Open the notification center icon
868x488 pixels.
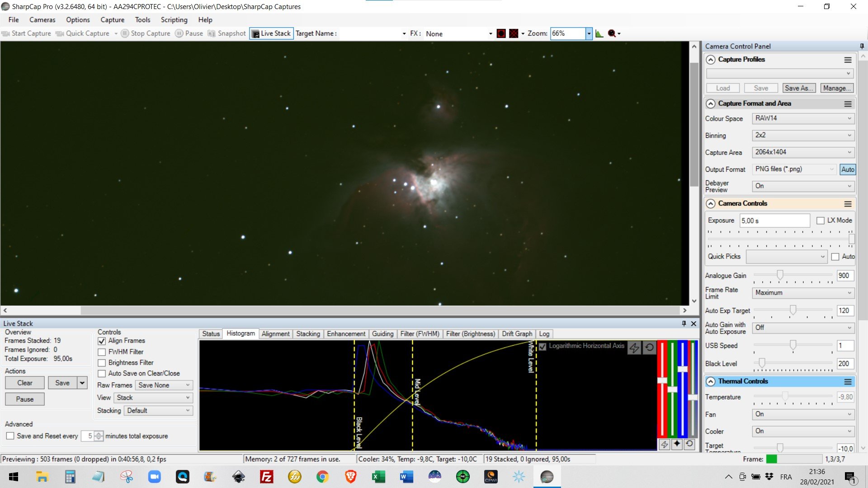tap(850, 477)
